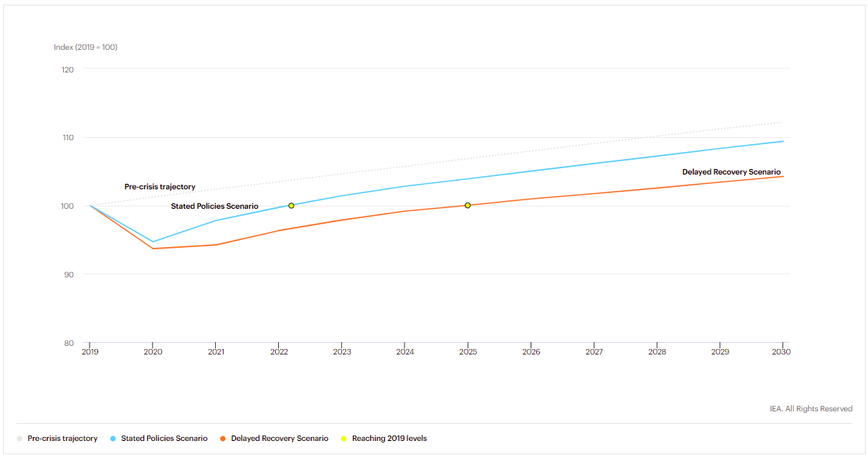Click the blue Stated Policies Scenario legend dot

coord(113,439)
